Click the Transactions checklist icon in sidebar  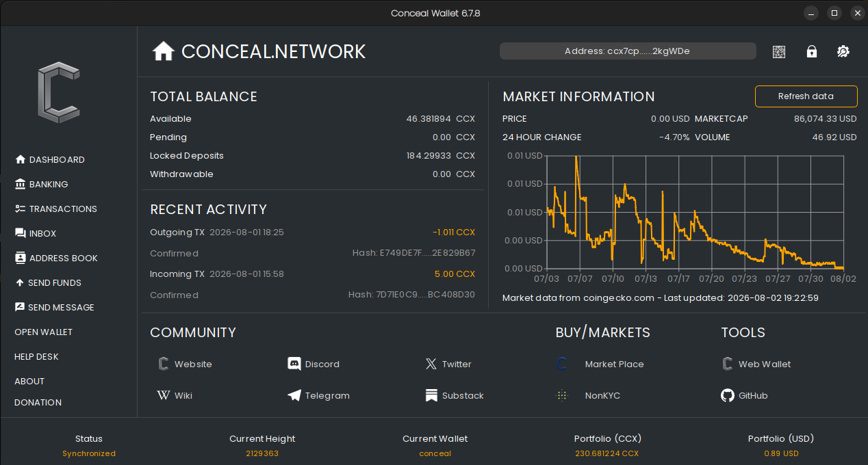coord(20,209)
